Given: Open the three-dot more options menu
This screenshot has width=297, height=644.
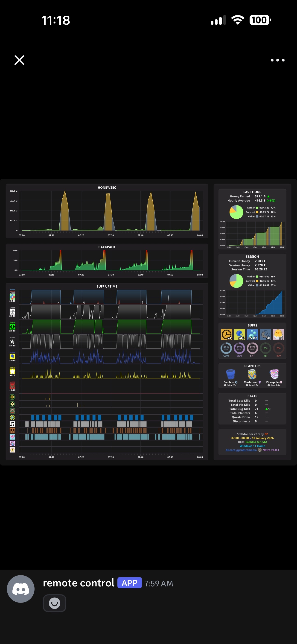Looking at the screenshot, I should click(277, 60).
